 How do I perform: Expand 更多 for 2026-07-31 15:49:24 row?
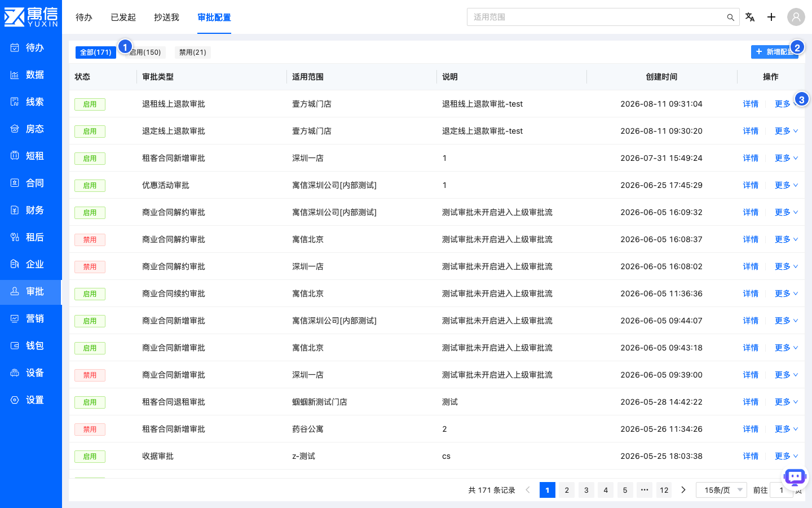786,158
